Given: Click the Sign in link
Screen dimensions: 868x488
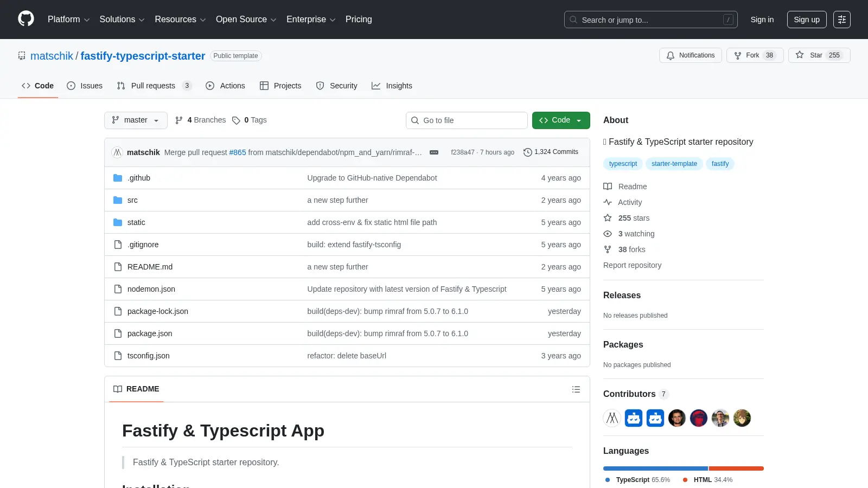Looking at the screenshot, I should pos(762,20).
